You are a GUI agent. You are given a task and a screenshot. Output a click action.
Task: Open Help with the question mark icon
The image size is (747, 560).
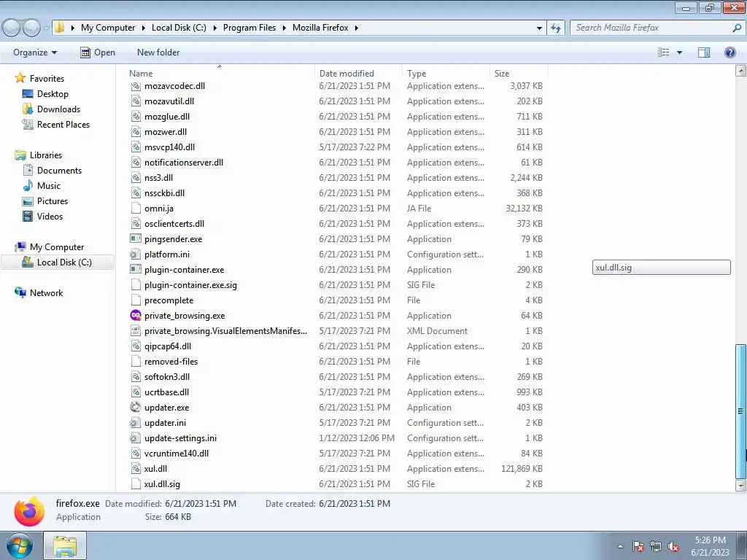pyautogui.click(x=729, y=52)
